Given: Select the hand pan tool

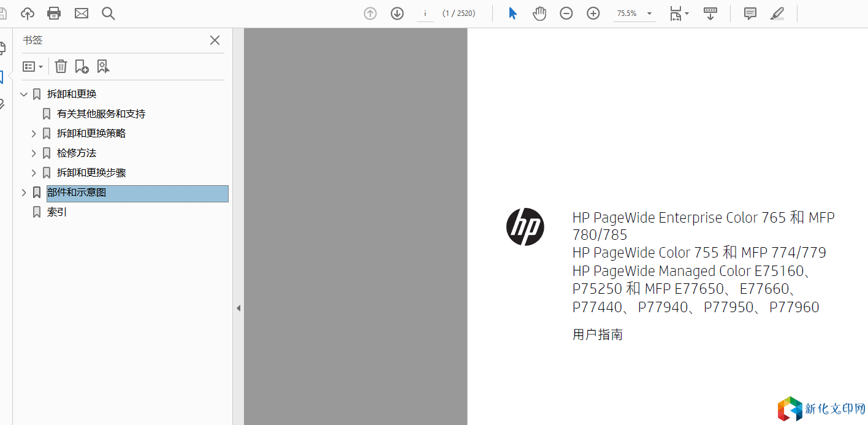Looking at the screenshot, I should (x=539, y=13).
